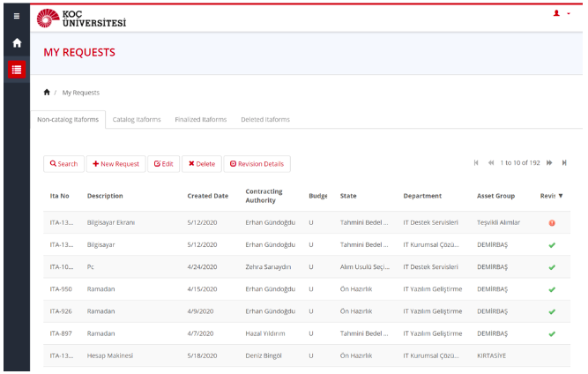Select the Hesap Makinesi request row
588x374 pixels.
[x=110, y=355]
